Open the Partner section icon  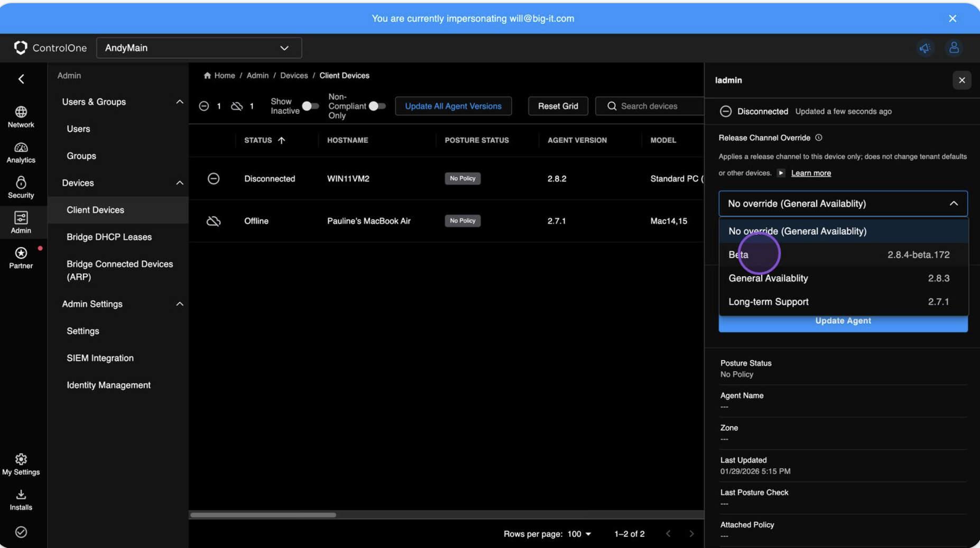[21, 254]
